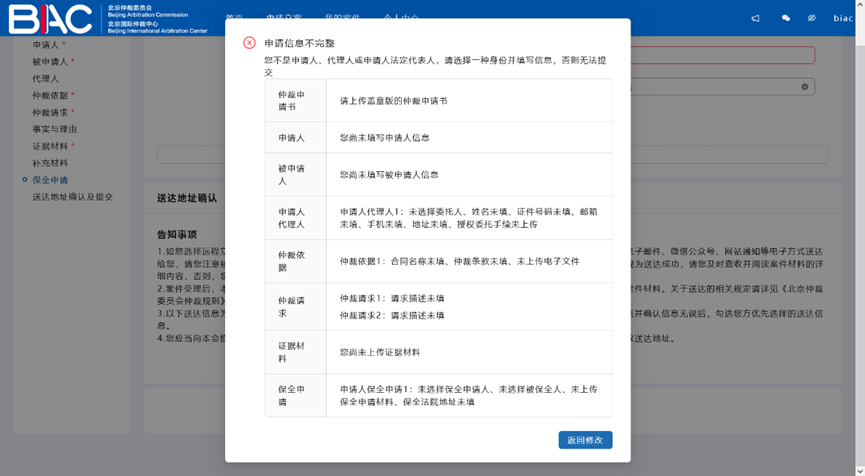Jump to 事实与理由 section
The width and height of the screenshot is (865, 476).
54,129
